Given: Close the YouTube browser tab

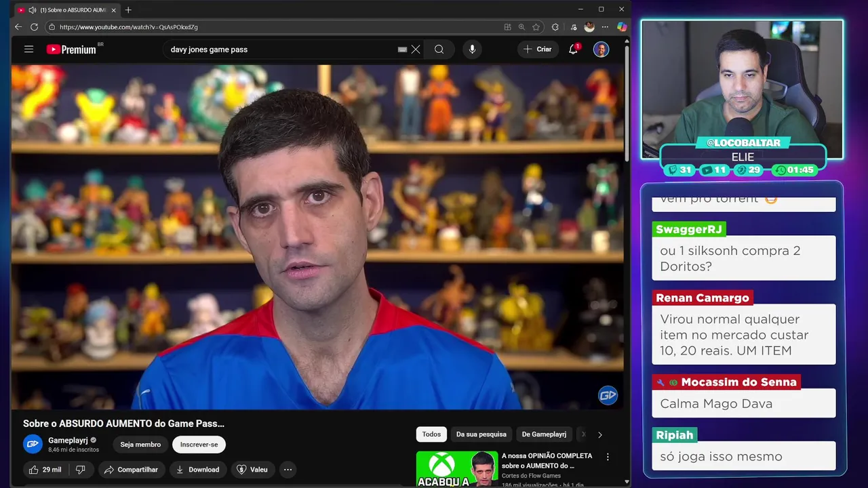Looking at the screenshot, I should pos(113,10).
